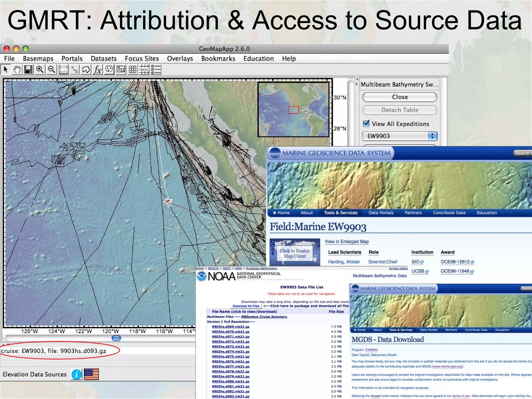
Task: Click the NASA imagery toolbar icon
Action: (144, 70)
